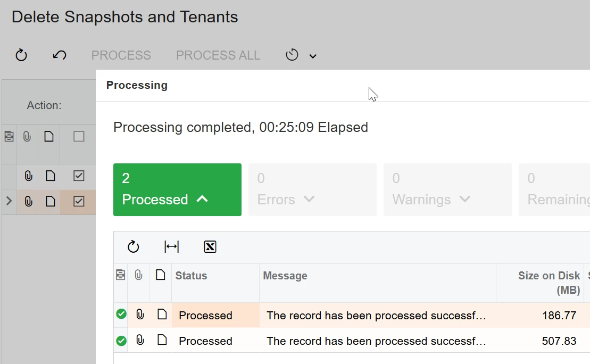Open attachments of first background grid row

pyautogui.click(x=29, y=176)
